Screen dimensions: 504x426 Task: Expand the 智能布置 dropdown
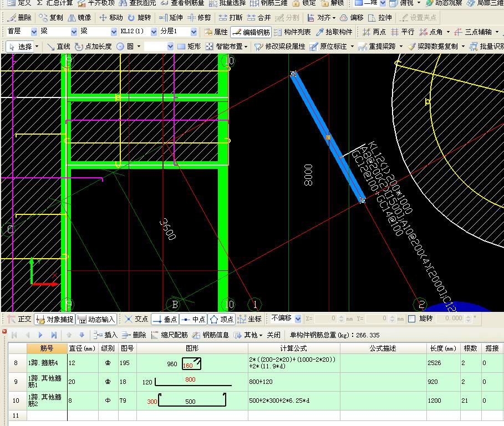tap(246, 47)
